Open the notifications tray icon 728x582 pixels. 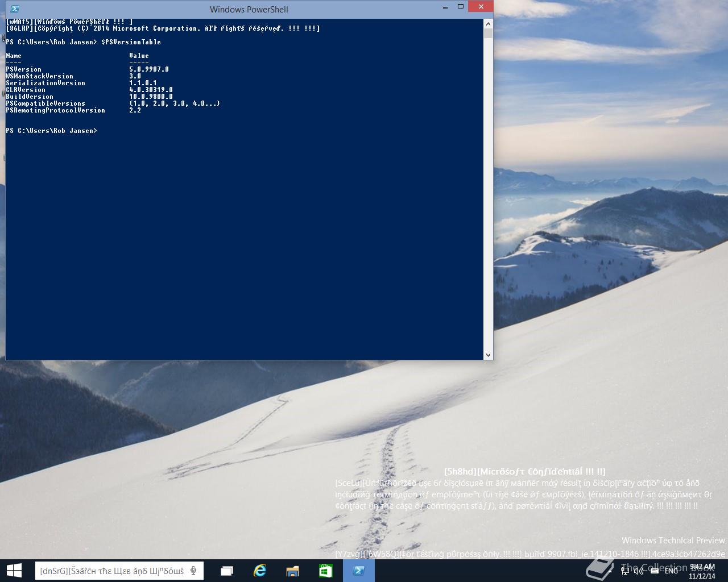[x=655, y=571]
